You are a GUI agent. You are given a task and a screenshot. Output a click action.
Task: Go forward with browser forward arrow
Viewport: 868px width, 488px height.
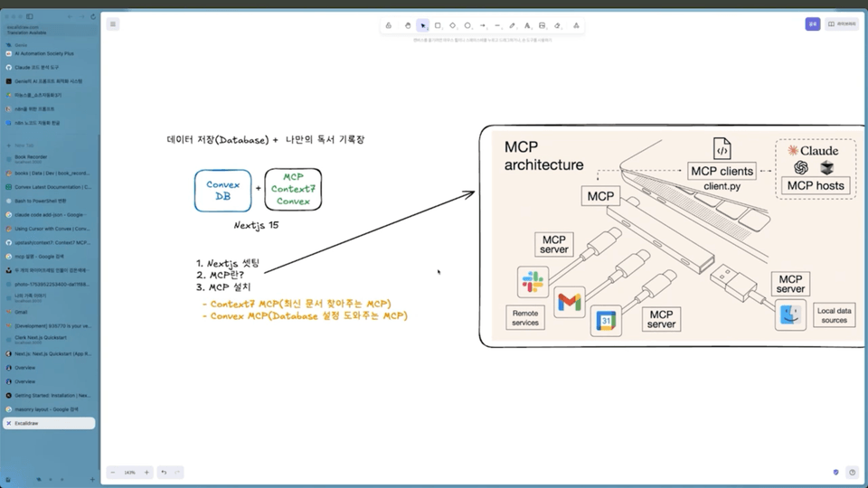click(x=81, y=16)
